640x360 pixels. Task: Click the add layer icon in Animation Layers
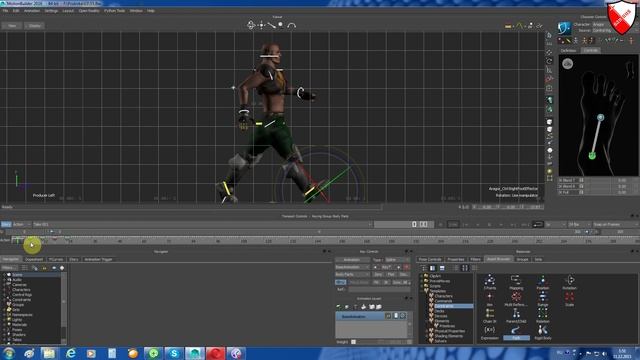pos(338,307)
